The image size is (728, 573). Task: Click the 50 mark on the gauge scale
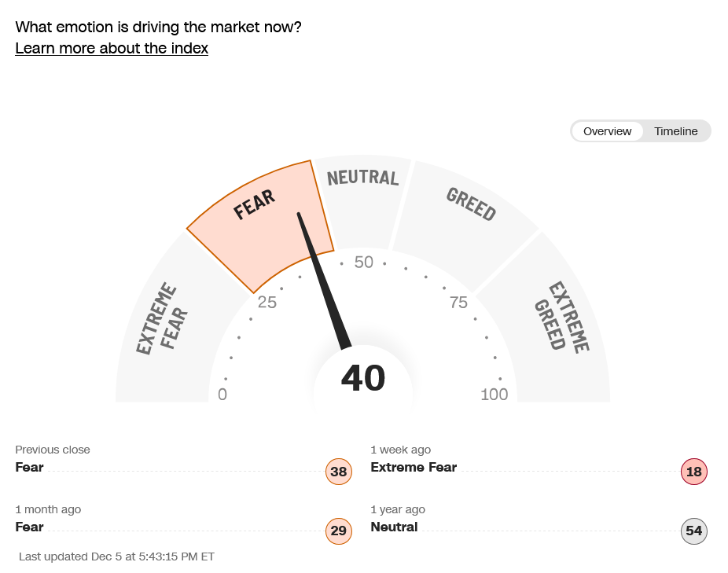(363, 262)
